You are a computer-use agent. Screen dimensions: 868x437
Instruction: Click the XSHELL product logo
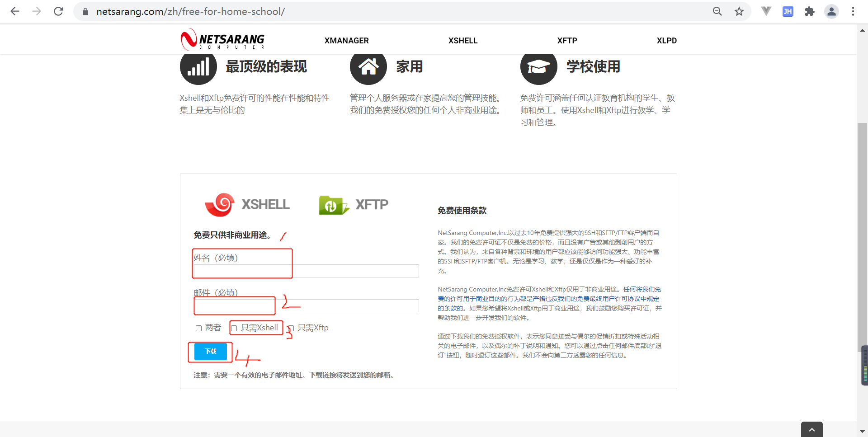(x=247, y=205)
